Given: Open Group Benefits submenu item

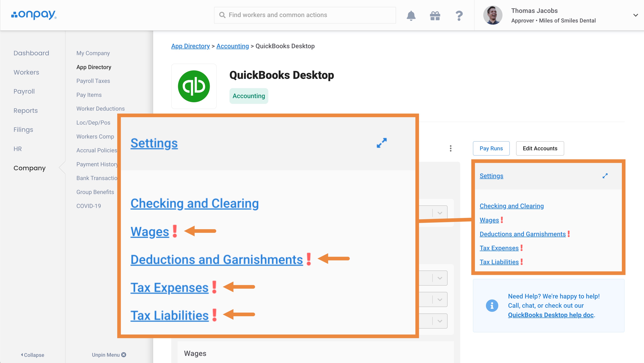Looking at the screenshot, I should [95, 192].
